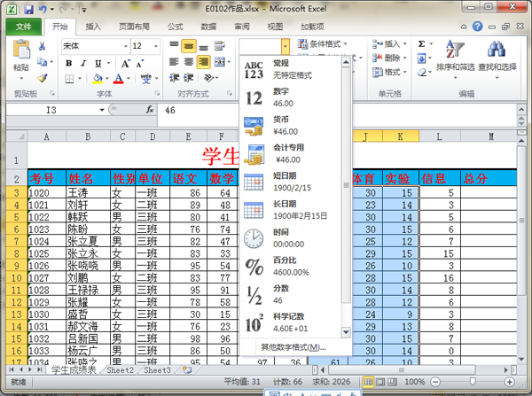Switch to the 数据 Data tab

click(208, 27)
